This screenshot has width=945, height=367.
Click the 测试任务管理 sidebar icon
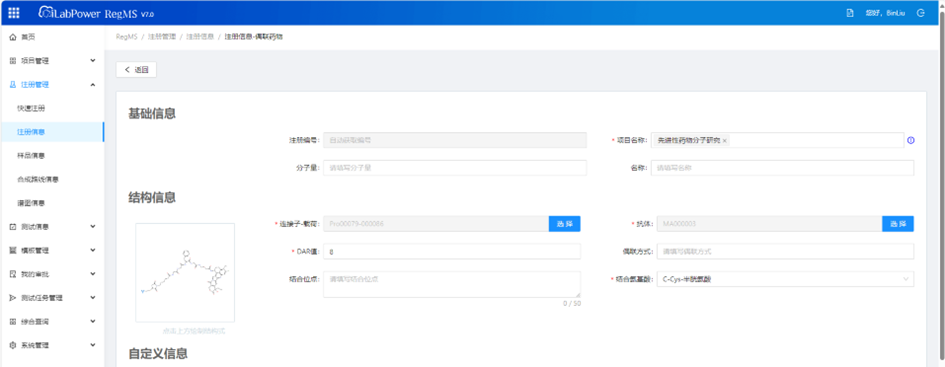coord(13,298)
